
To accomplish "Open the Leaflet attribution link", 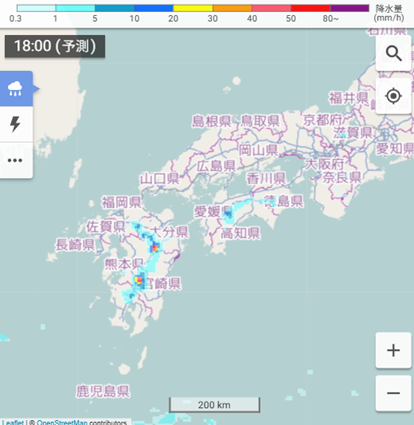I will coord(13,422).
